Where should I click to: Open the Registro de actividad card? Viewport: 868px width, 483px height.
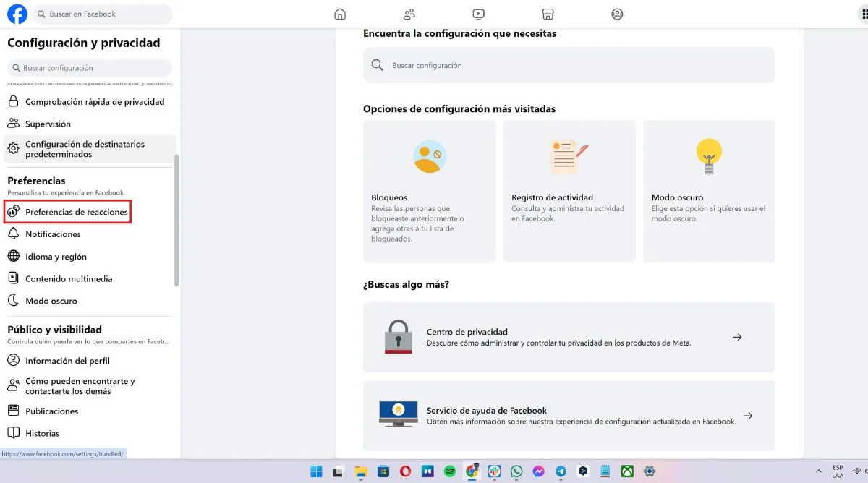tap(569, 191)
